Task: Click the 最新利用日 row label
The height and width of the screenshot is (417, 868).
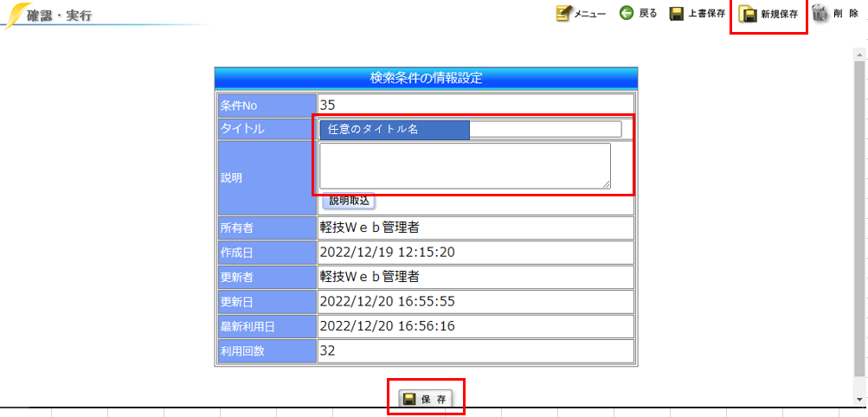Action: click(267, 326)
